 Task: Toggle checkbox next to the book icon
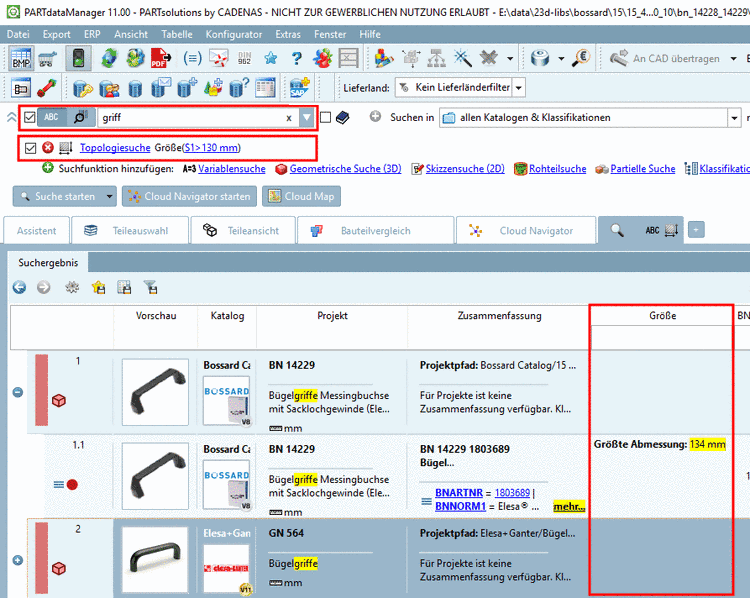[x=325, y=118]
